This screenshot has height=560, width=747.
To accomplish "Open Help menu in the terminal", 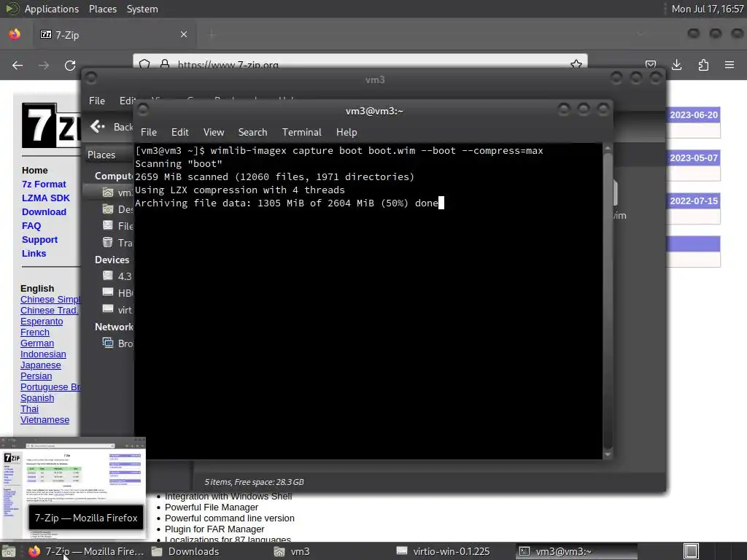I will pyautogui.click(x=347, y=132).
